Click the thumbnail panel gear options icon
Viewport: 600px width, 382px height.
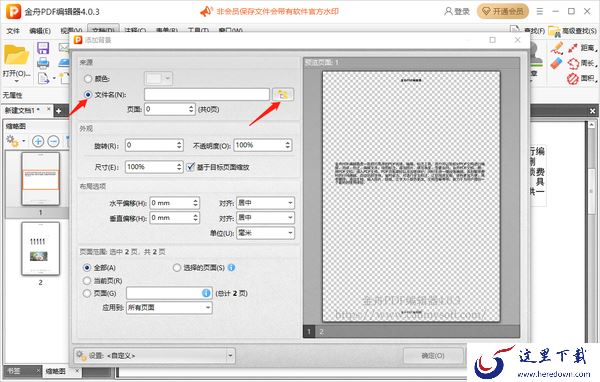point(12,141)
